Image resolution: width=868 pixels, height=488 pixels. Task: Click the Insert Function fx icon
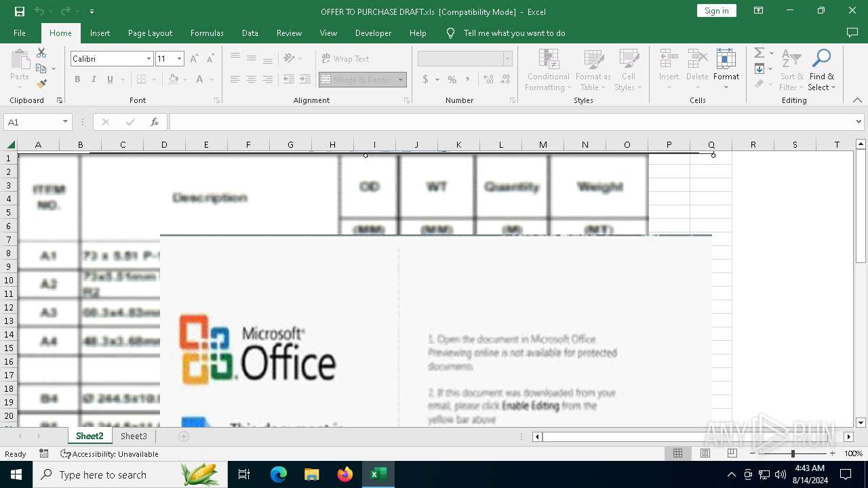click(155, 122)
